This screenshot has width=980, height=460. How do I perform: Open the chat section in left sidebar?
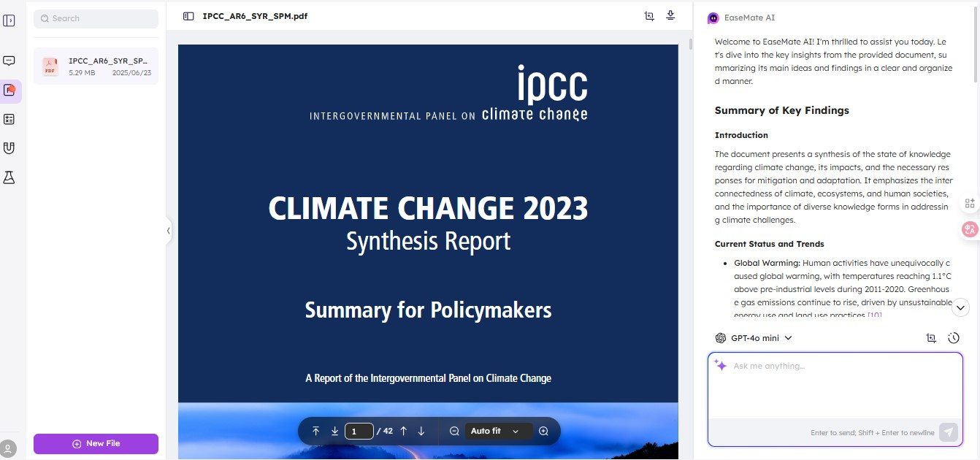pyautogui.click(x=9, y=61)
